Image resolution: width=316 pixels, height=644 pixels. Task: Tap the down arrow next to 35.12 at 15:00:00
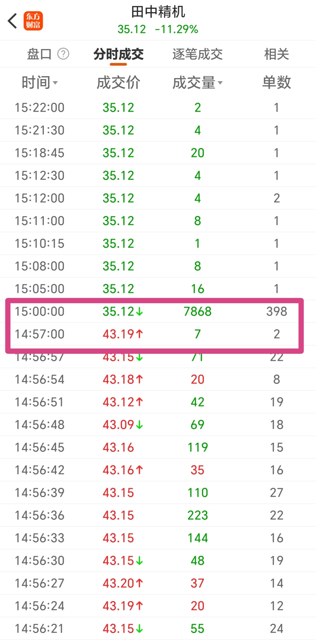point(139,312)
